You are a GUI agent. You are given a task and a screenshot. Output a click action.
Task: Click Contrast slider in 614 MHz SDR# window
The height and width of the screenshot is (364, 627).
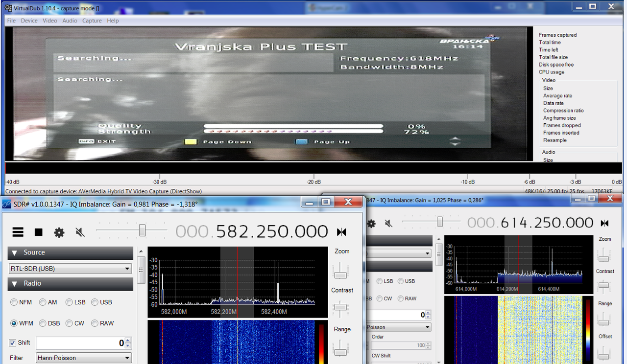[604, 287]
